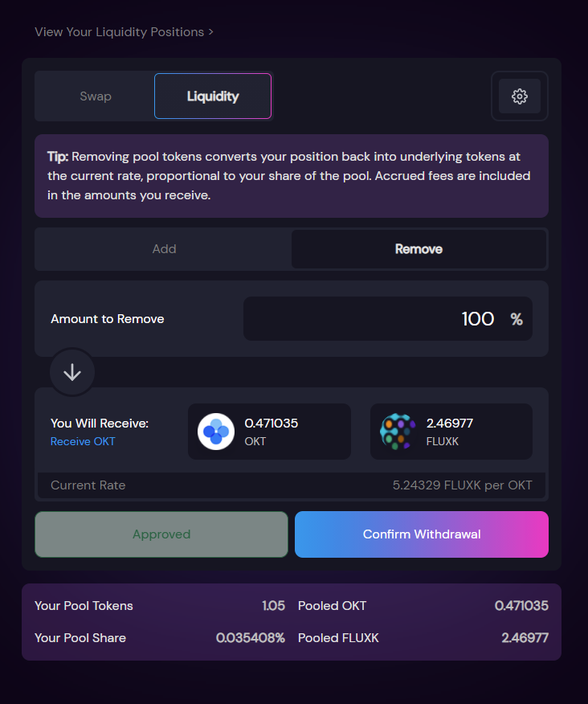Click the percent symbol beside 100

517,319
